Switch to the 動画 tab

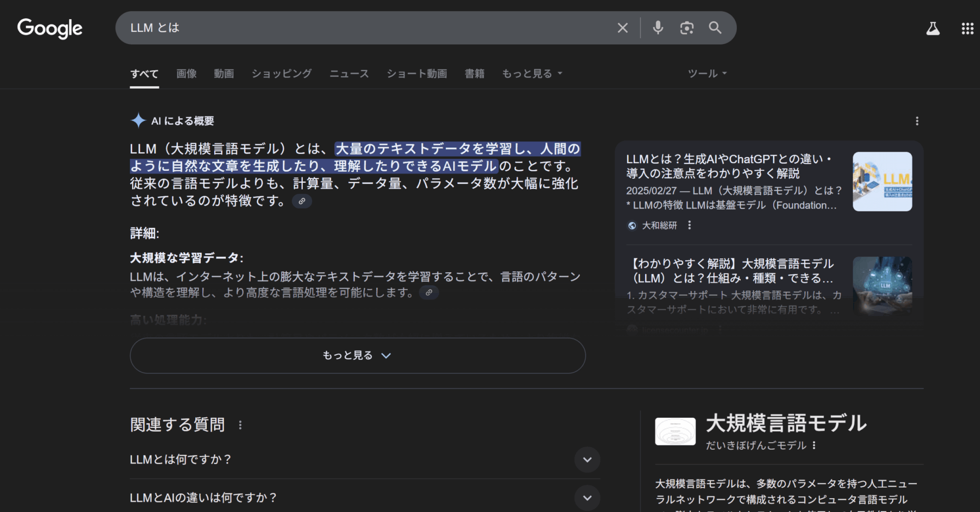pos(224,74)
